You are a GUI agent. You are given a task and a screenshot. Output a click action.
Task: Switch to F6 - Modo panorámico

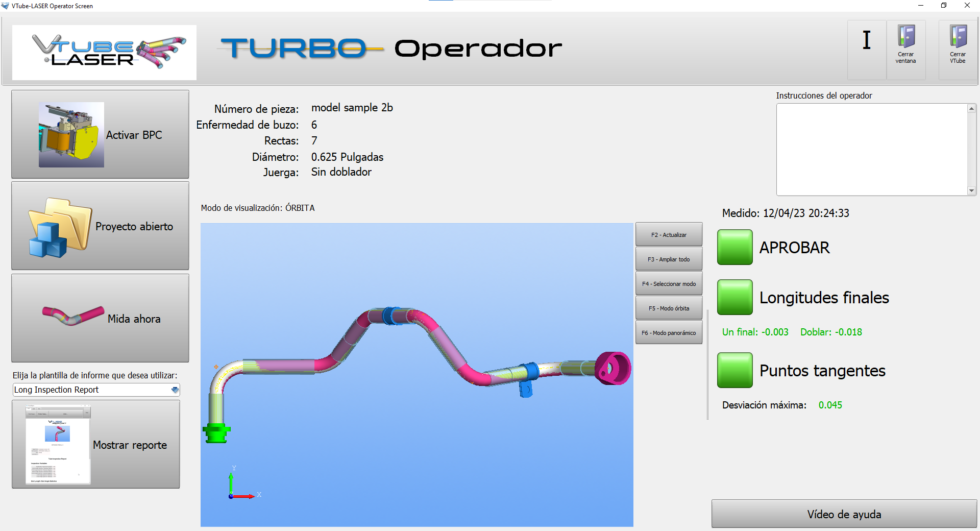(669, 333)
